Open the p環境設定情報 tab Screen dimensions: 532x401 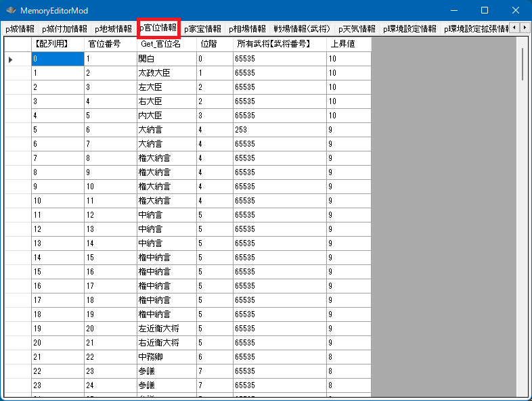[x=409, y=29]
